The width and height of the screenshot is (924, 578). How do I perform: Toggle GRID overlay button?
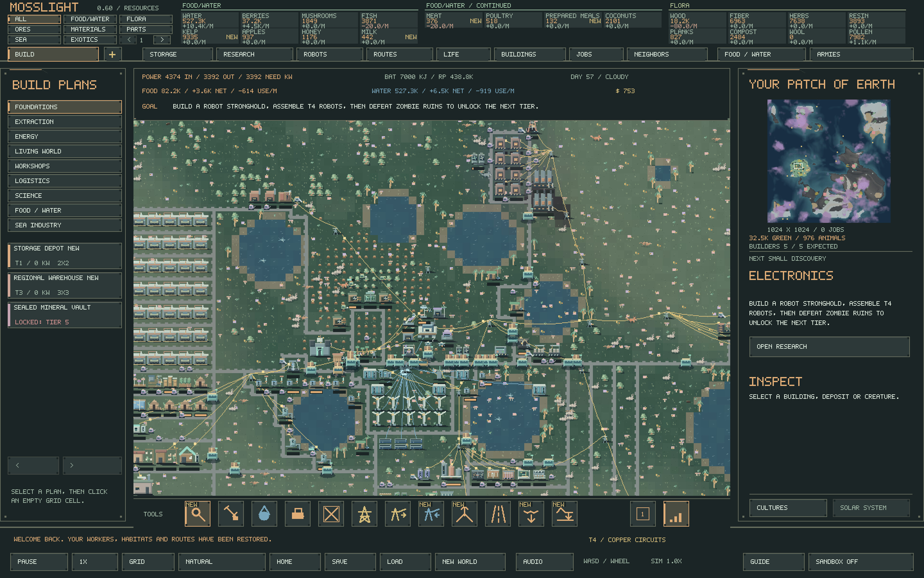pyautogui.click(x=148, y=562)
